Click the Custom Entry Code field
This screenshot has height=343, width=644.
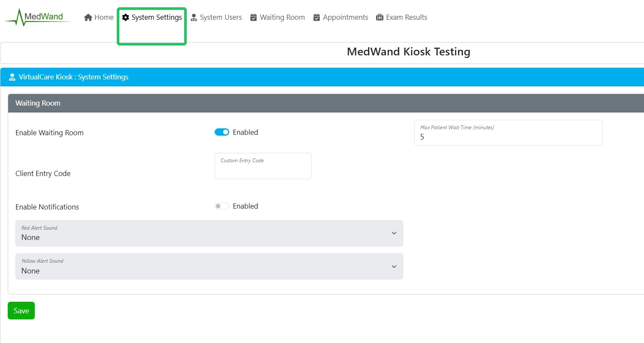pyautogui.click(x=263, y=169)
